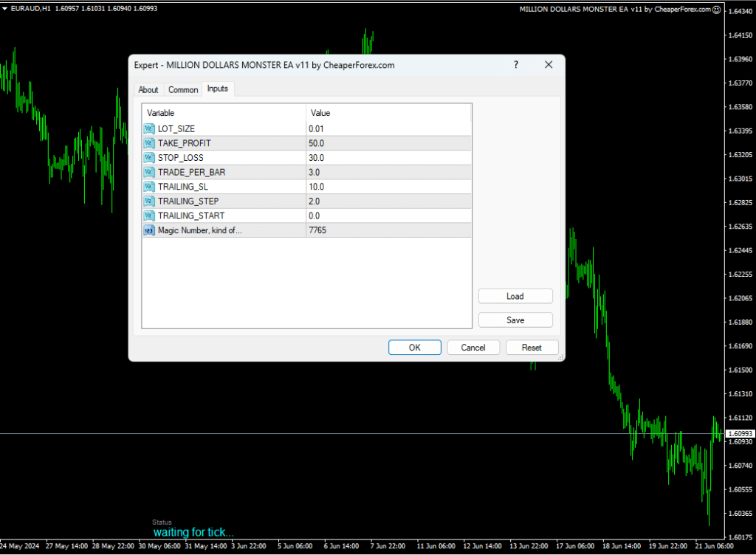756x555 pixels.
Task: Confirm settings with the OK button
Action: (414, 347)
